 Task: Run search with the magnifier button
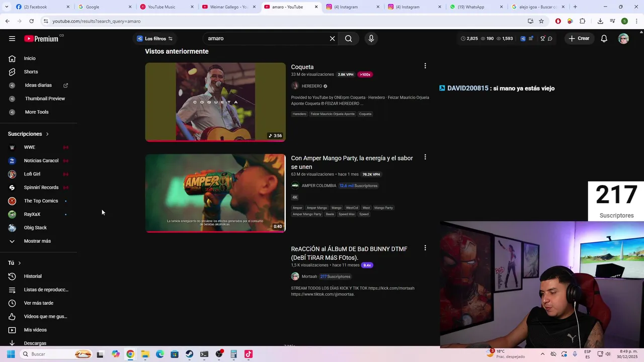click(x=348, y=39)
